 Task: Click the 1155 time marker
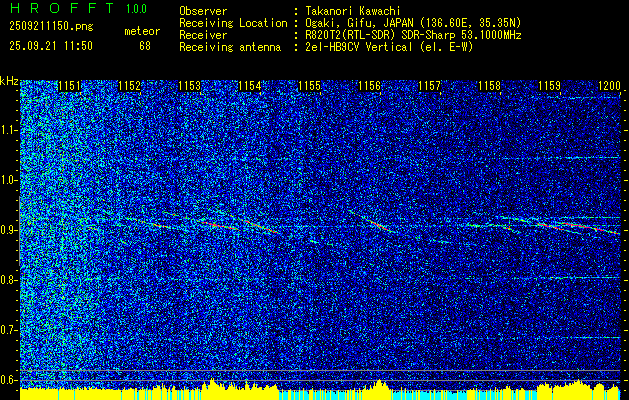309,86
